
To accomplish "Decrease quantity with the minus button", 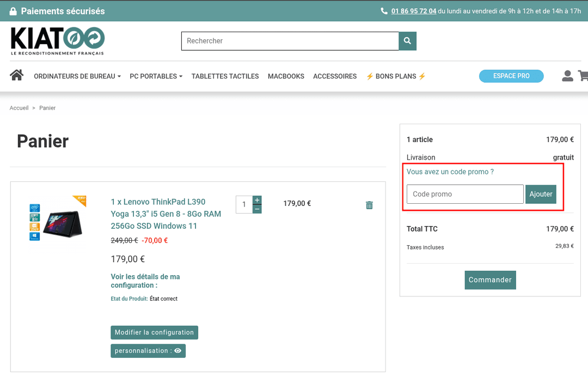I will pos(257,209).
